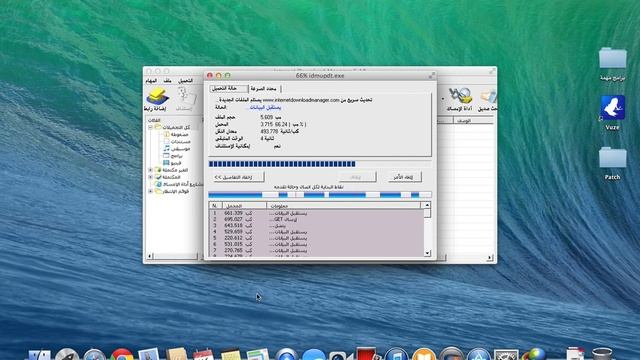Click معلومات column header in connections table
Image resolution: width=640 pixels, height=360 pixels.
coord(345,206)
